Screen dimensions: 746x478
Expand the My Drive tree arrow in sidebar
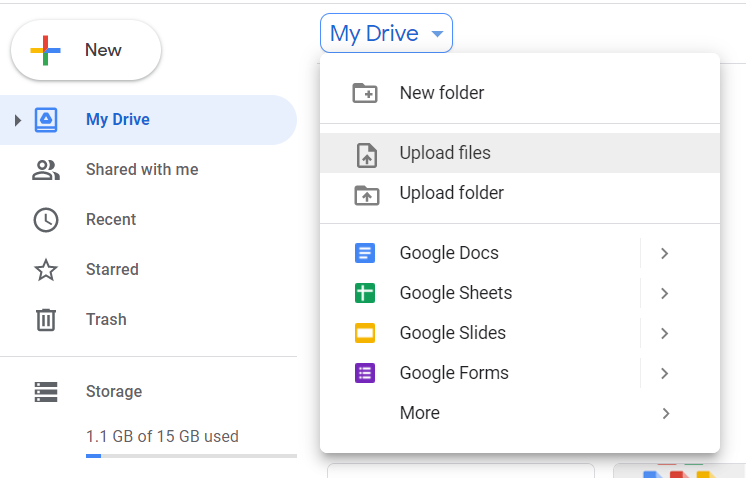[x=18, y=120]
